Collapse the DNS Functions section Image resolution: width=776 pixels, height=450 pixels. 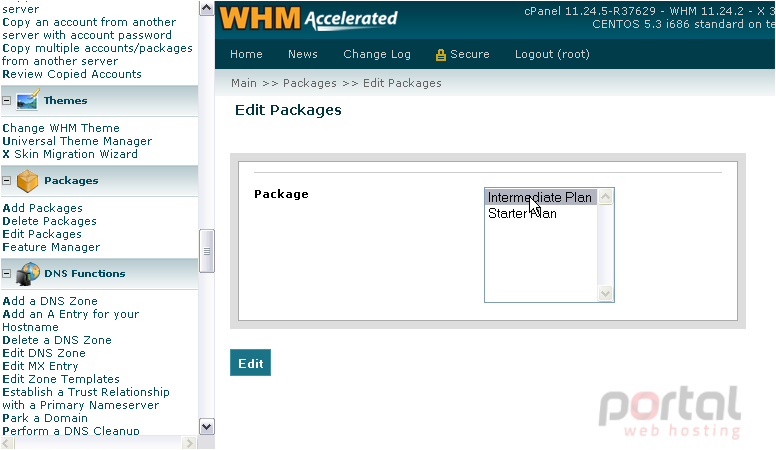pos(6,273)
